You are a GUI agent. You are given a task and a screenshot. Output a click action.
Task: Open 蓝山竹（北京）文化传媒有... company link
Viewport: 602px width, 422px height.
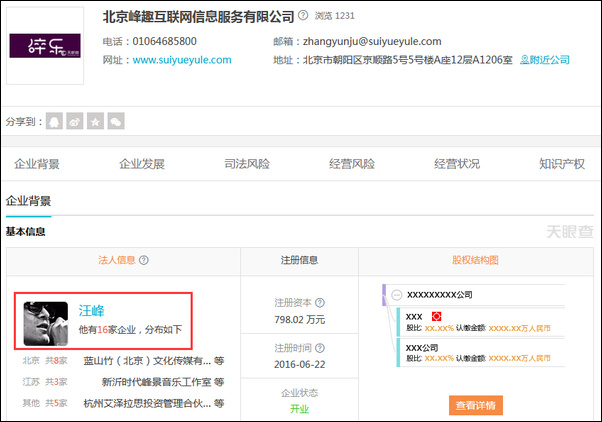click(x=147, y=361)
